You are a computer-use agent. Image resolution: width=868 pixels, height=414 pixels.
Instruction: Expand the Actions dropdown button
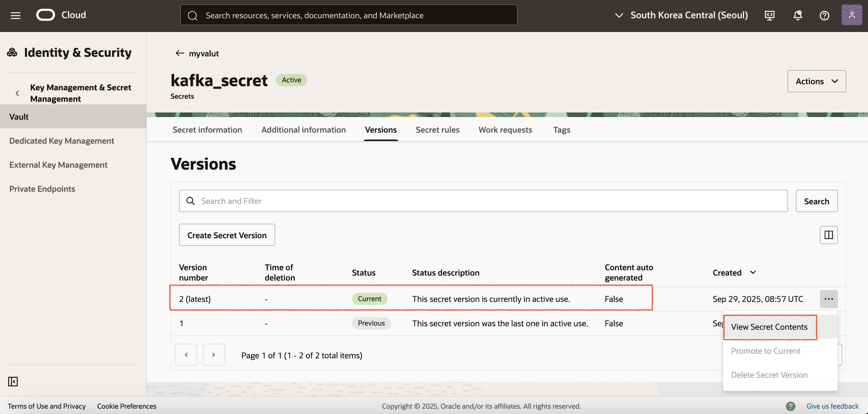tap(817, 81)
